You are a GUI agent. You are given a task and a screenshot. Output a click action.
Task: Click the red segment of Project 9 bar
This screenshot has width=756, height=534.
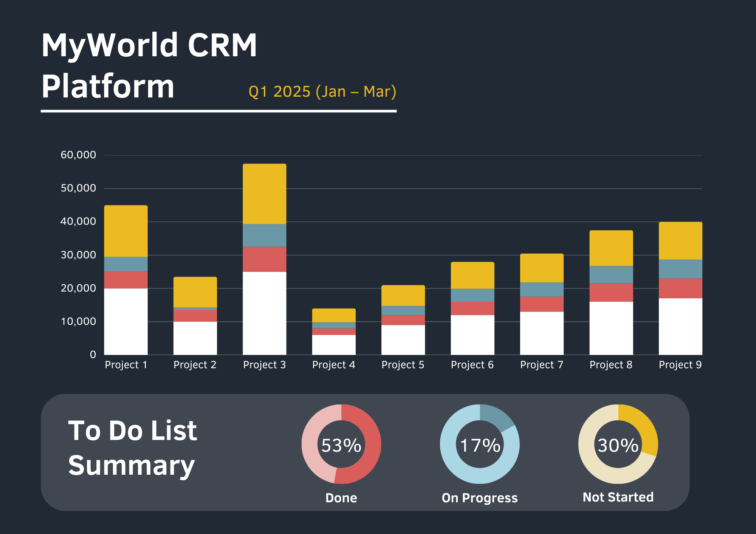[680, 288]
